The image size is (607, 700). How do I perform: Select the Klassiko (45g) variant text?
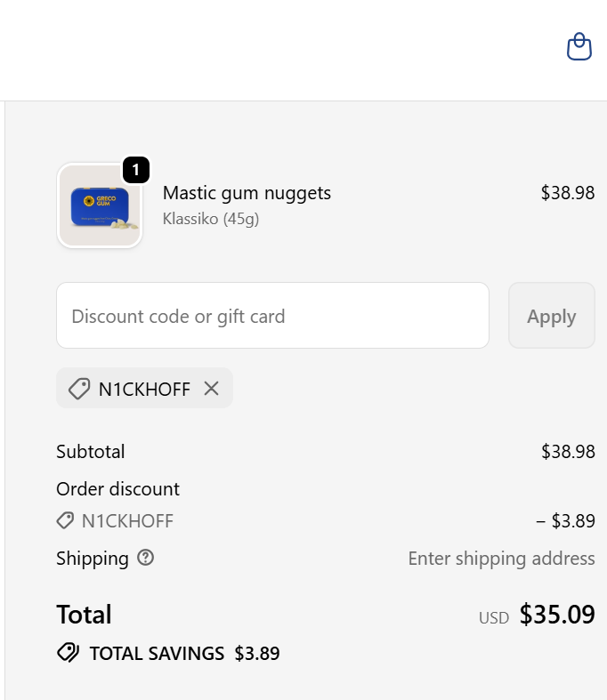tap(211, 219)
